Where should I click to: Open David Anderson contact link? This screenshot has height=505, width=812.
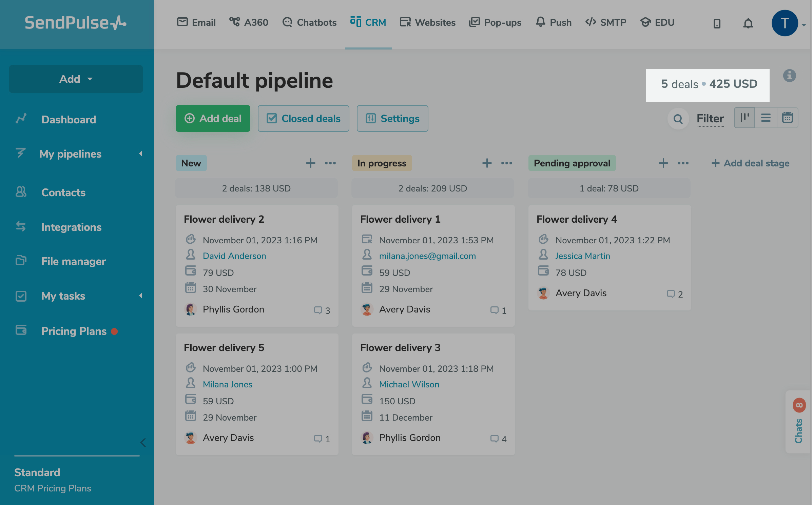click(x=234, y=256)
